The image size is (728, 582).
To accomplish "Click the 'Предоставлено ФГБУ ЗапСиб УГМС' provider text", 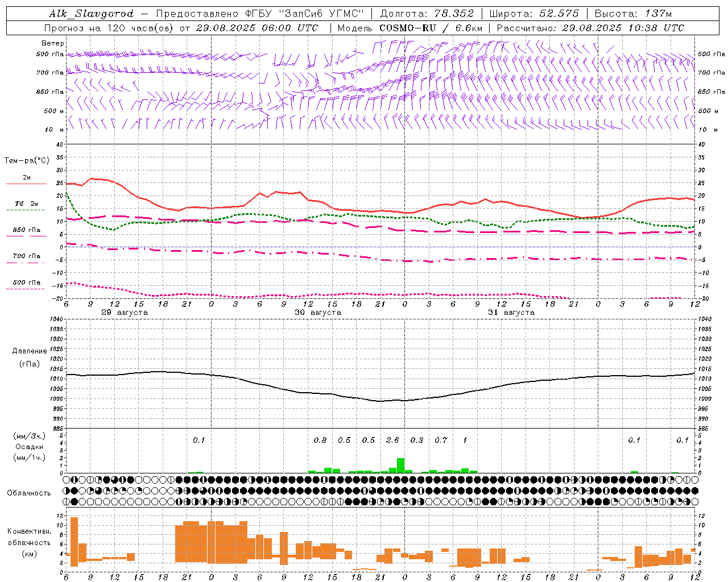I will pyautogui.click(x=260, y=14).
